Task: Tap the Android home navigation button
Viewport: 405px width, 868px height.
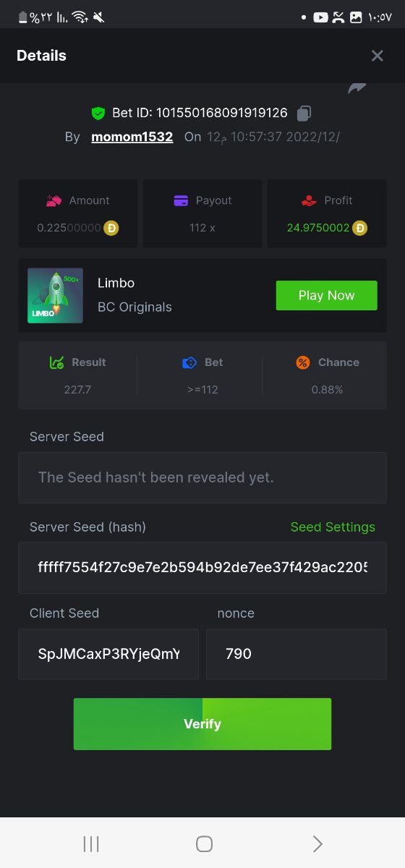Action: point(204,843)
